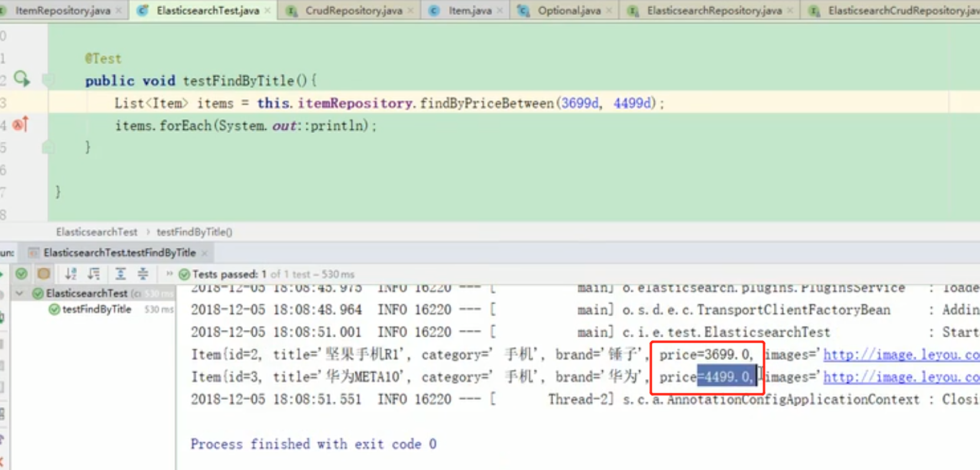Collapse all test results

(x=143, y=274)
